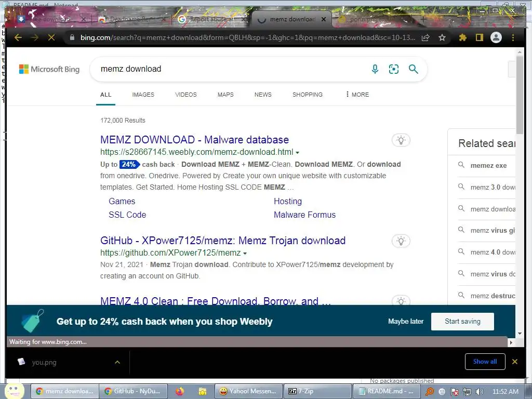Click the Bing magnifier search button
Image resolution: width=532 pixels, height=399 pixels.
[413, 69]
